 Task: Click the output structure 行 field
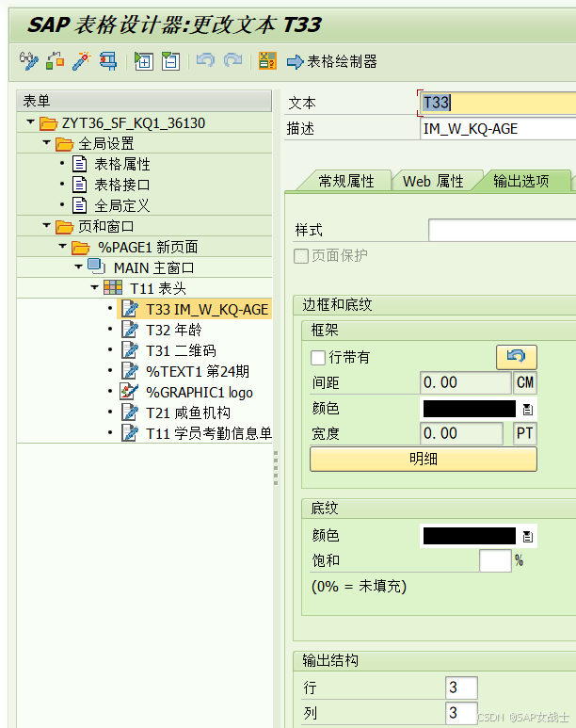tap(462, 688)
